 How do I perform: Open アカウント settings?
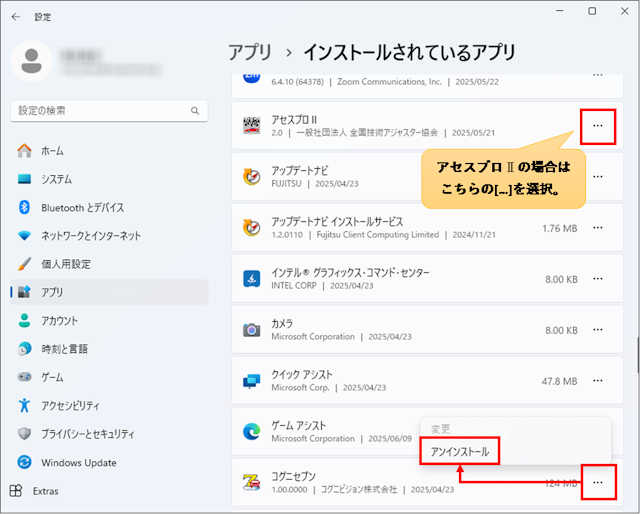[109, 320]
